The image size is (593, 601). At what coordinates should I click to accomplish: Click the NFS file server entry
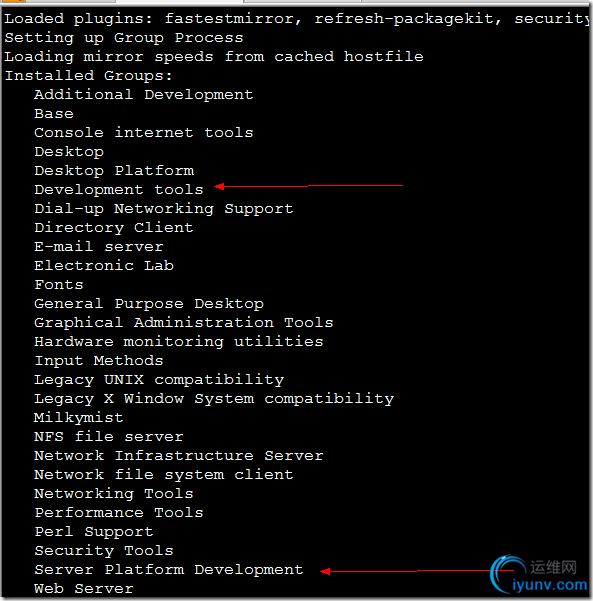pyautogui.click(x=109, y=437)
